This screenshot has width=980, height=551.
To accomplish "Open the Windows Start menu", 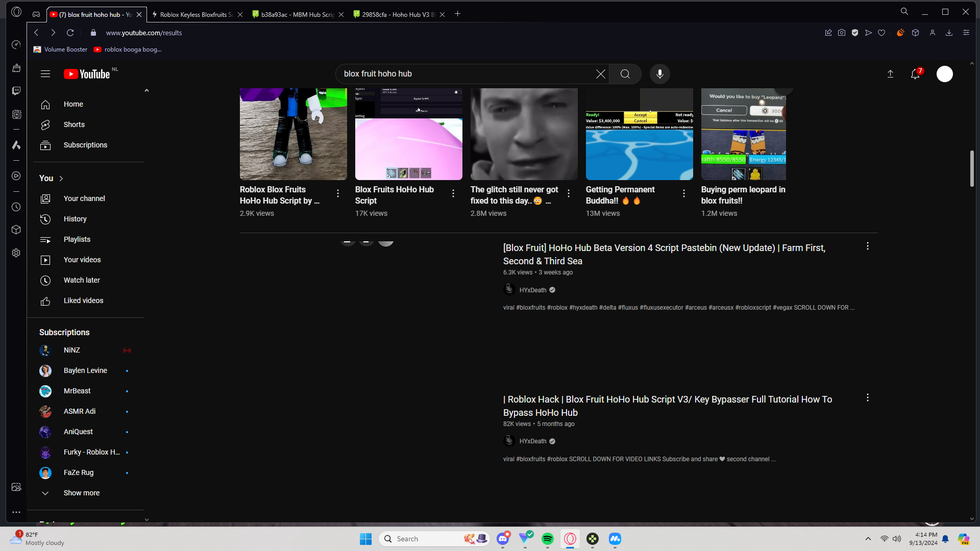I will click(366, 539).
